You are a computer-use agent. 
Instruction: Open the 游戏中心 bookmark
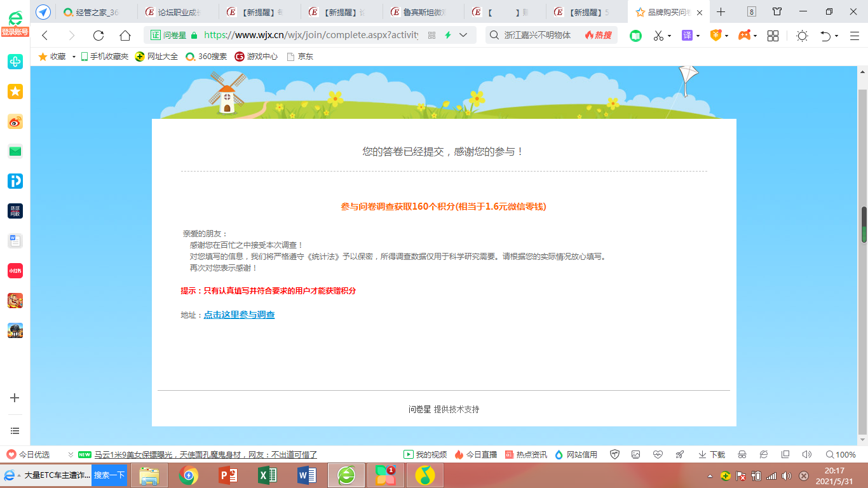[x=256, y=57]
